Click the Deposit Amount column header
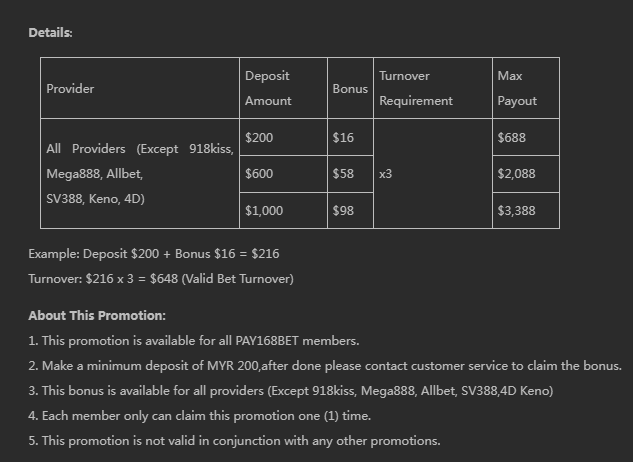Image resolution: width=633 pixels, height=462 pixels. (268, 88)
